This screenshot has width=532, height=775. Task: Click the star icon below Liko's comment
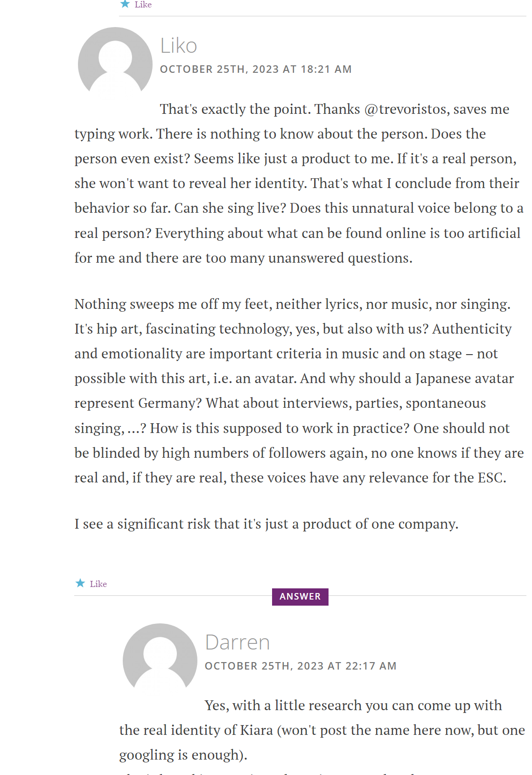point(80,583)
